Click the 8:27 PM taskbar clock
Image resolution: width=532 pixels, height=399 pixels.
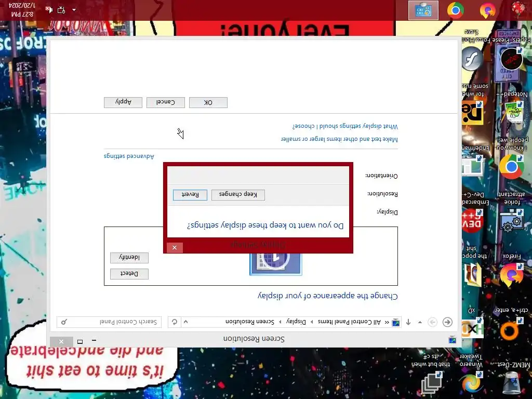coord(22,10)
